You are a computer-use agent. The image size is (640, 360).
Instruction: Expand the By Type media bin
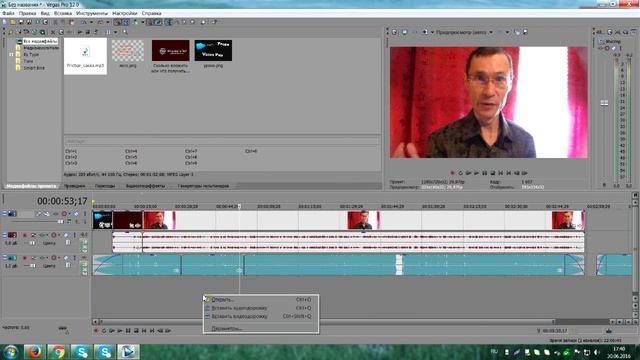[11, 54]
